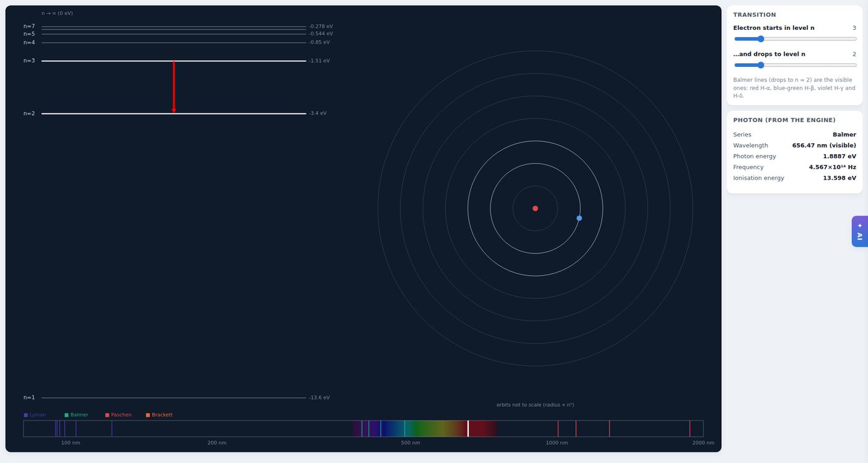Click the n=7 energy level label
The image size is (868, 463).
(29, 26)
